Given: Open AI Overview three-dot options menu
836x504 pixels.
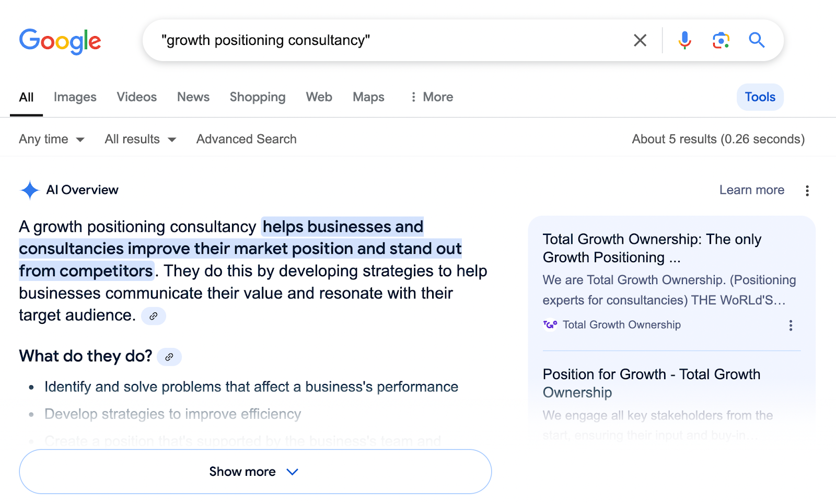Looking at the screenshot, I should pos(807,191).
